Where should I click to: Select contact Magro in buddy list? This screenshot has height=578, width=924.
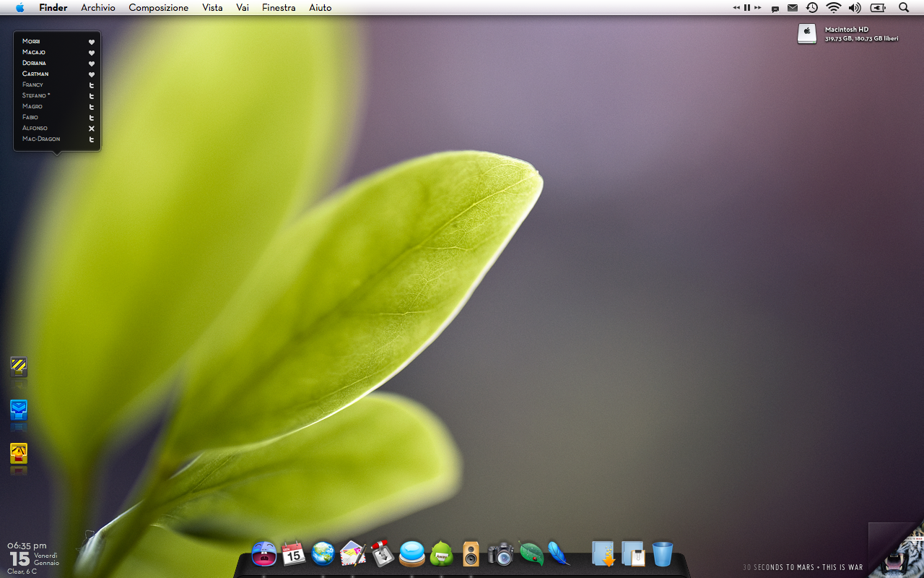32,106
